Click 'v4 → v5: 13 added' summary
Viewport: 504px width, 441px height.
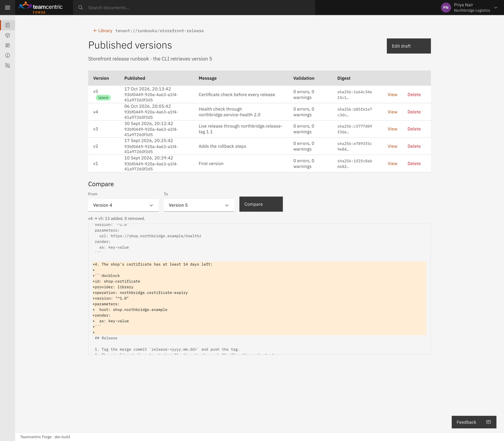[x=116, y=219]
